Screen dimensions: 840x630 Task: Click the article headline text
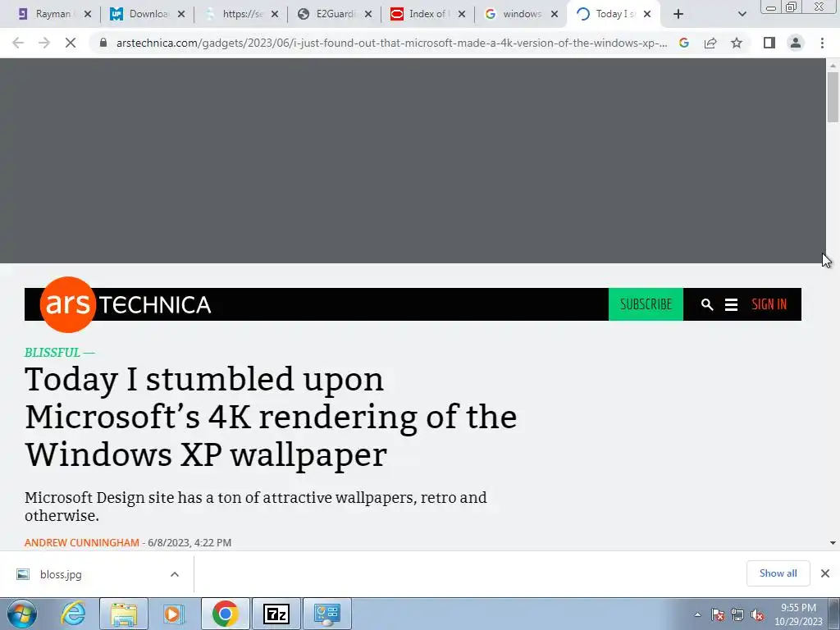(x=271, y=416)
